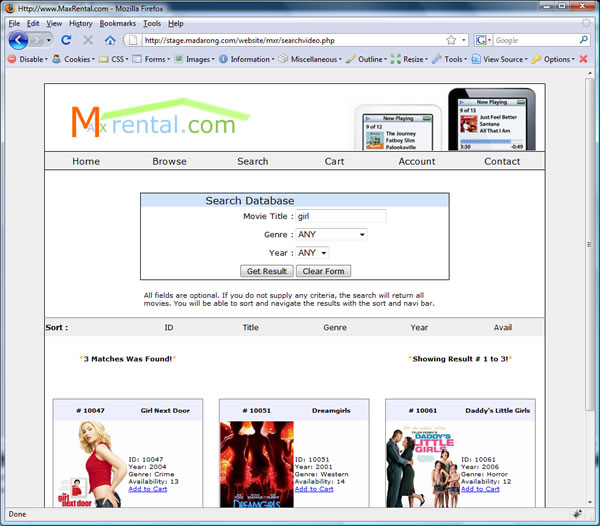
Task: Open the Disable developer toolbar menu
Action: pyautogui.click(x=27, y=59)
